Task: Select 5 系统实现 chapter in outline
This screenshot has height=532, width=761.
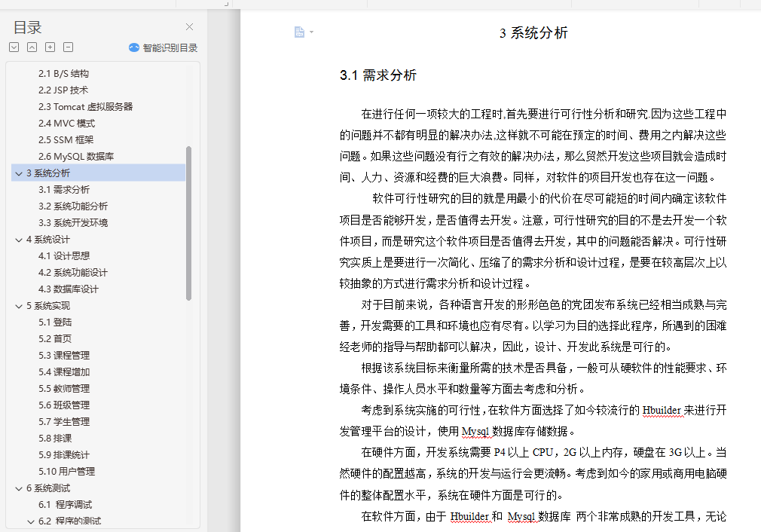Action: 48,306
